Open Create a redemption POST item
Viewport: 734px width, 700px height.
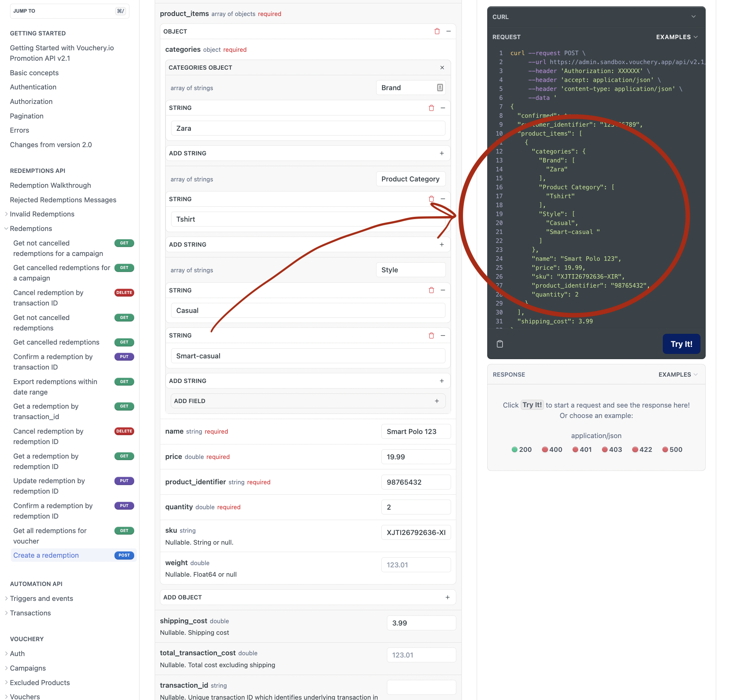point(46,555)
